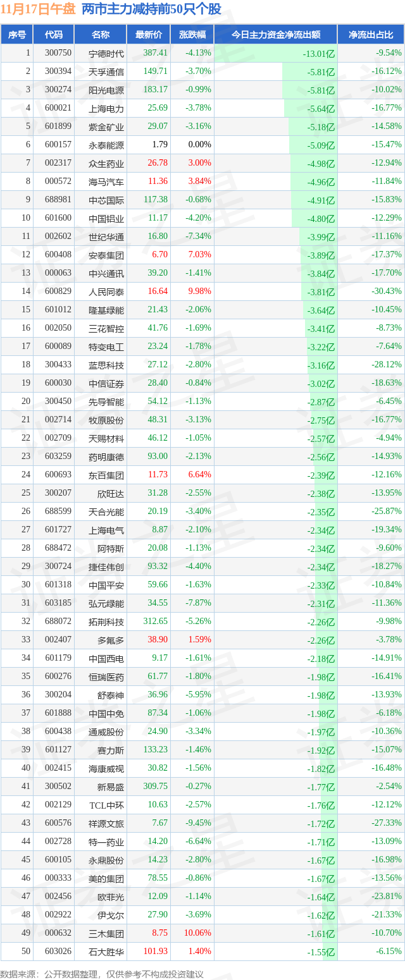The width and height of the screenshot is (405, 980).
Task: Click stock name 美的集团
Action: coord(106,878)
